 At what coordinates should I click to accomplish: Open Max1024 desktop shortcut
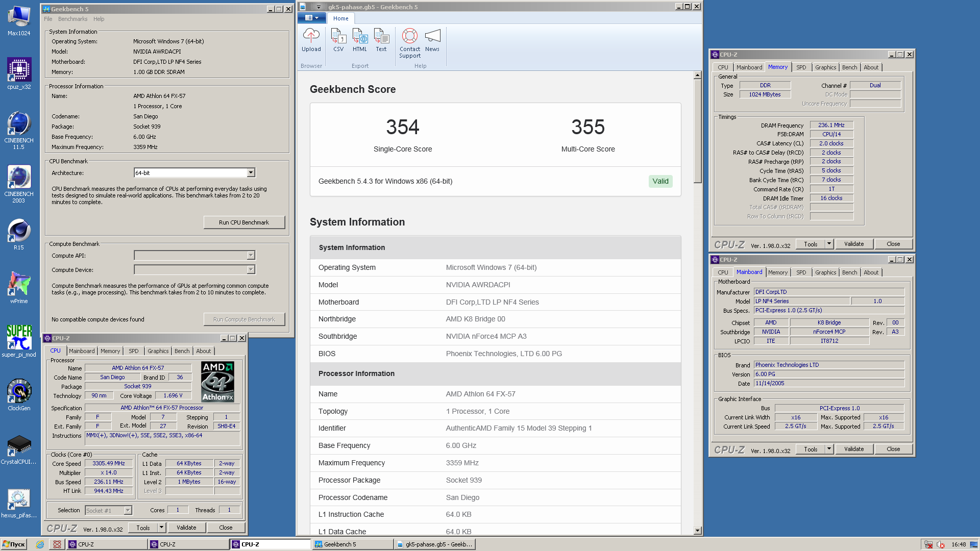(19, 21)
